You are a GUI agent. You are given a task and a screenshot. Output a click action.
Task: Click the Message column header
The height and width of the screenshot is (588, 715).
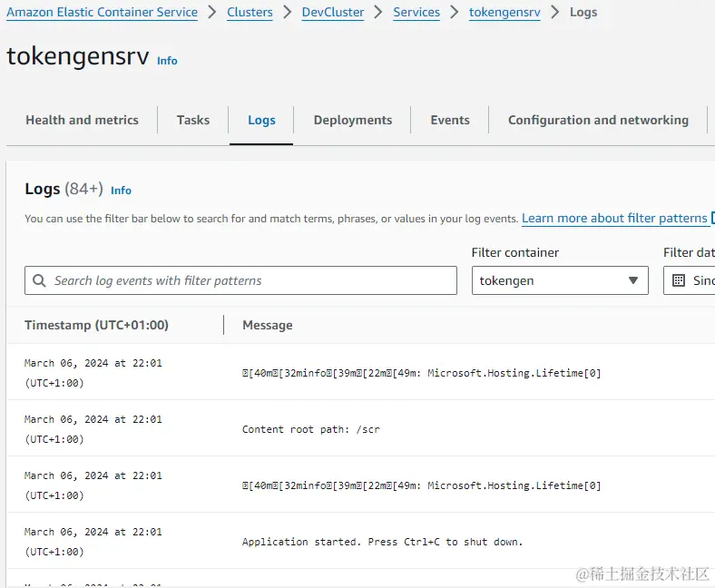tap(268, 325)
